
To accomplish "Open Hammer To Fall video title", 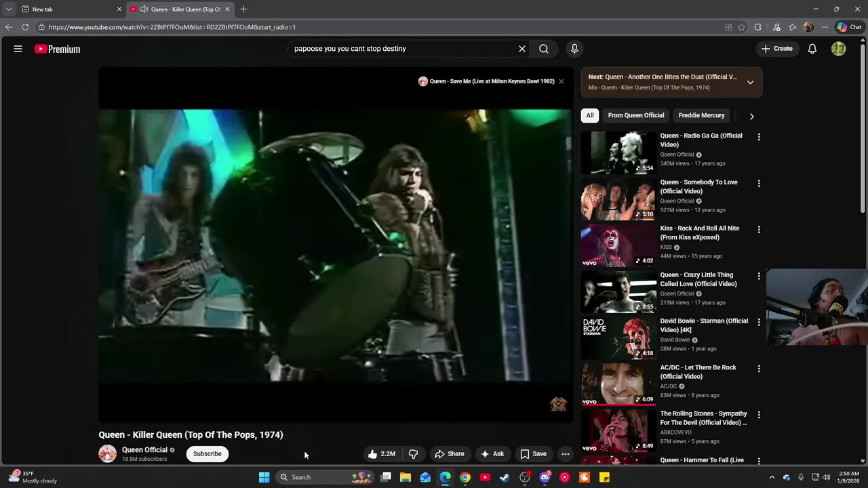I will 702,460.
